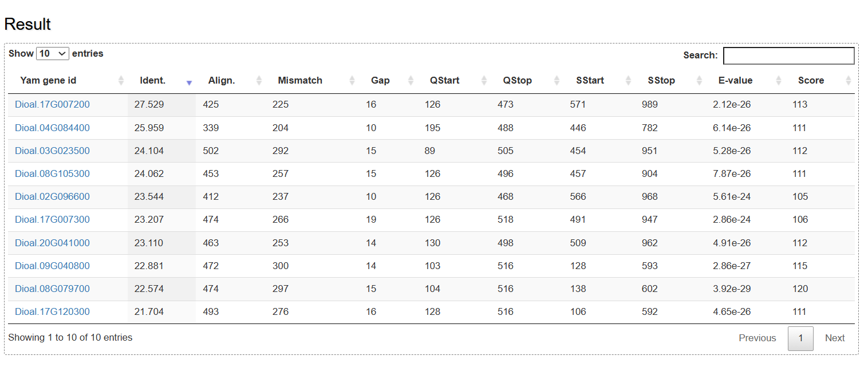Screen dimensions: 868x375
Task: Sort by E-value using its sort arrows
Action: click(x=779, y=81)
